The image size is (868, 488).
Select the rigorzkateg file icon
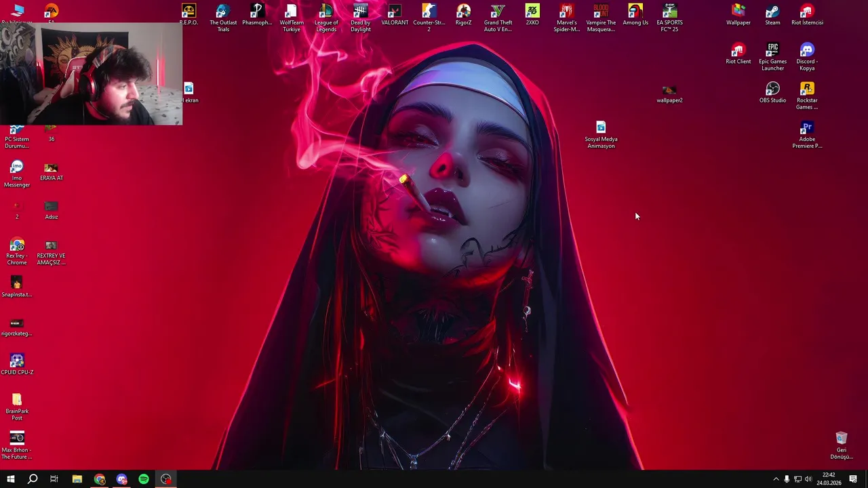click(17, 326)
